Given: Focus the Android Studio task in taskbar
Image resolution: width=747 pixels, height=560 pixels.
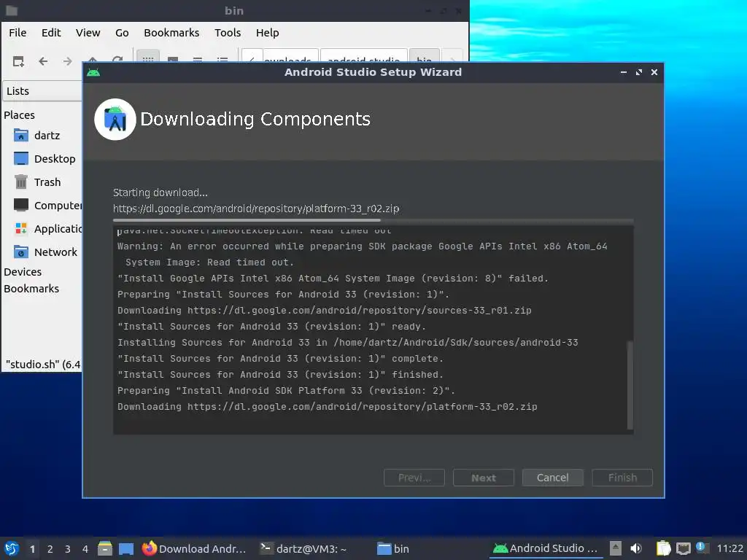Looking at the screenshot, I should (546, 548).
